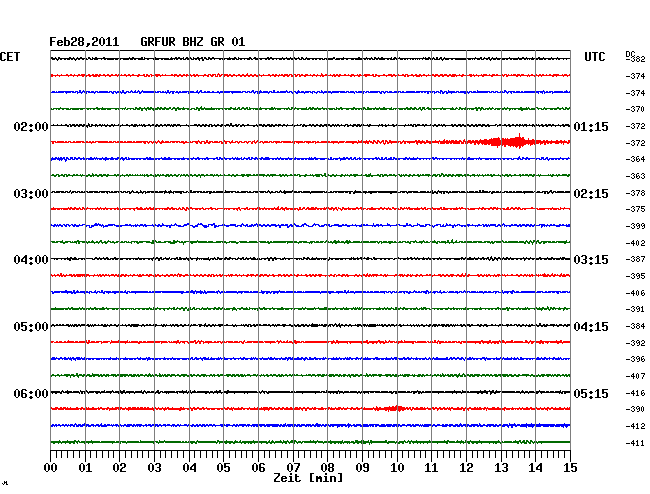
Task: Select minute label 10 on the time axis
Action: 397,468
